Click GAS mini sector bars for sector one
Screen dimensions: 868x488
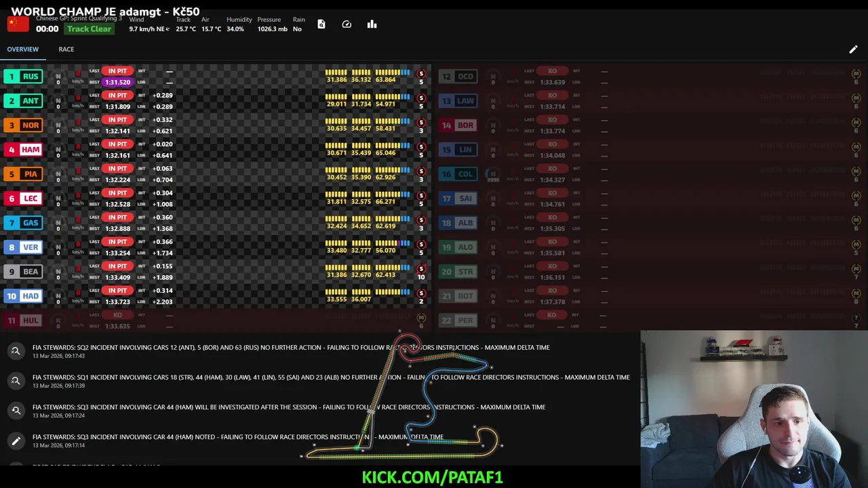coord(336,219)
